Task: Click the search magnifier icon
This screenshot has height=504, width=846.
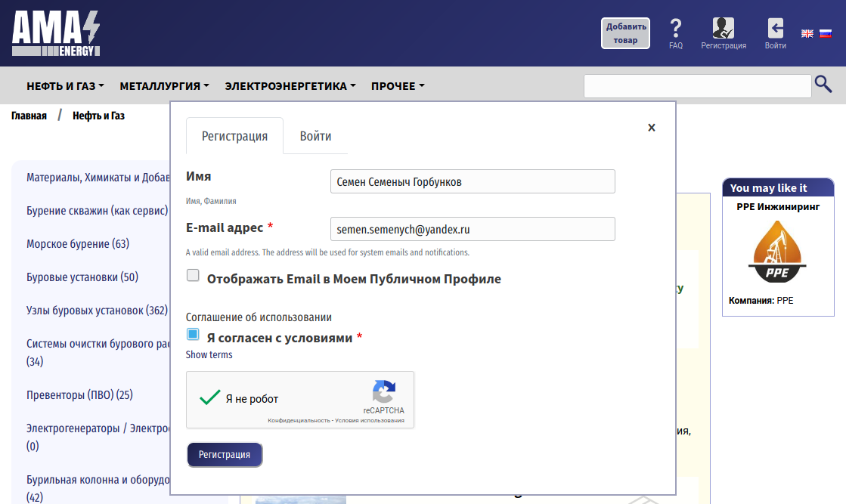Action: pos(823,84)
